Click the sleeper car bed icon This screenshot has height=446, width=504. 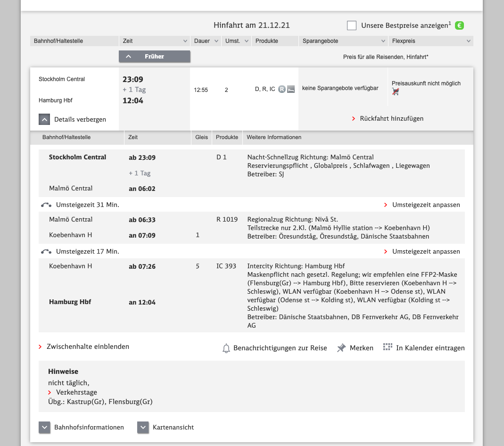tap(291, 89)
